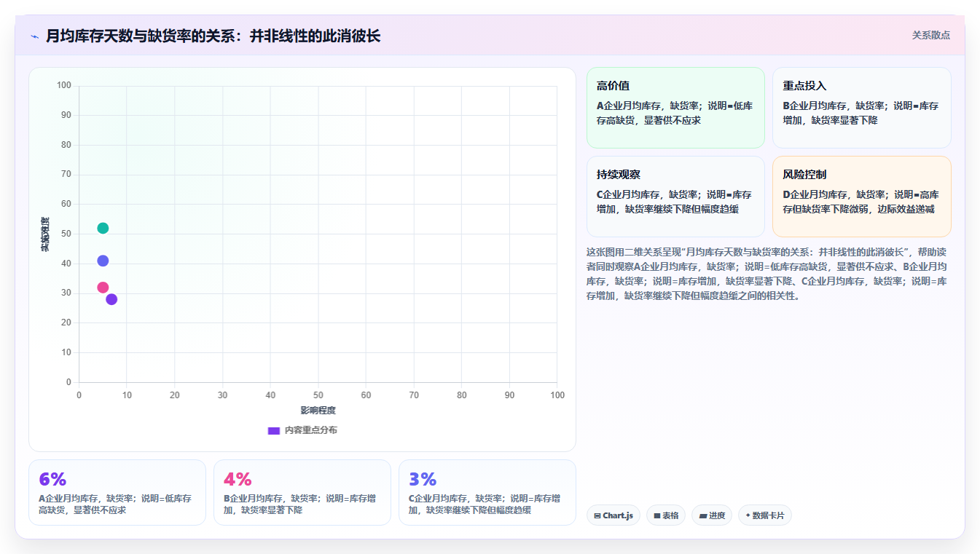Image resolution: width=980 pixels, height=554 pixels.
Task: Open the 持续观察 card
Action: (675, 197)
